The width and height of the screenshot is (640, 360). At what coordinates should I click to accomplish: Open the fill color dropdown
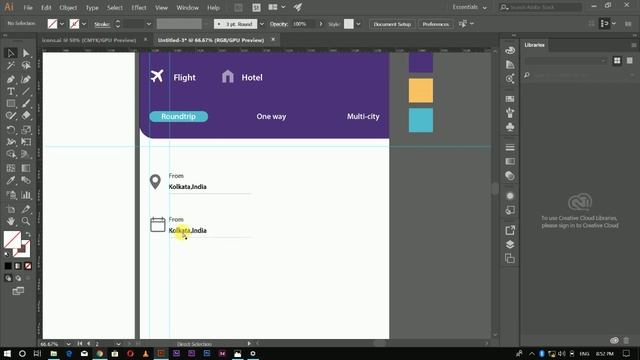click(62, 24)
